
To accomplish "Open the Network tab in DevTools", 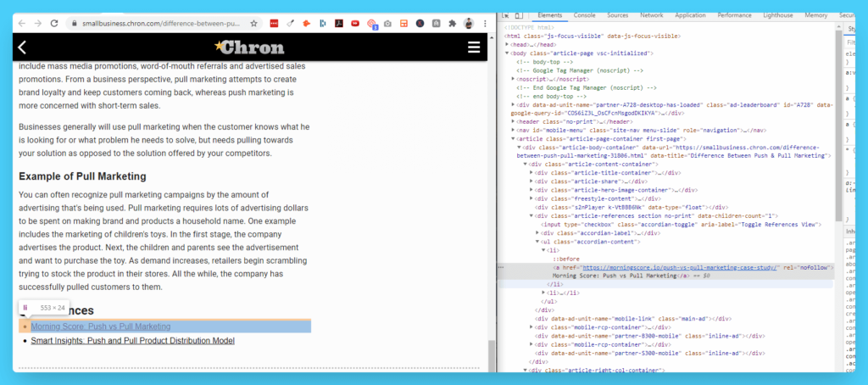I will tap(651, 15).
